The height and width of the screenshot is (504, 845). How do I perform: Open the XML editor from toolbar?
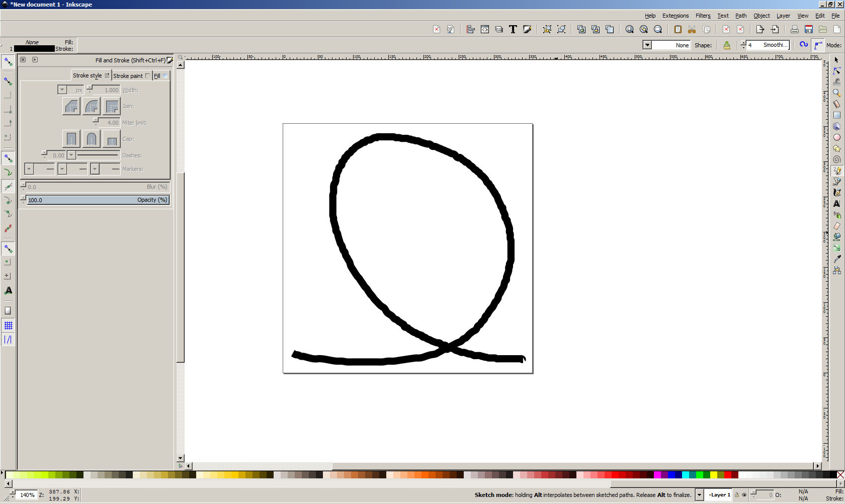485,30
